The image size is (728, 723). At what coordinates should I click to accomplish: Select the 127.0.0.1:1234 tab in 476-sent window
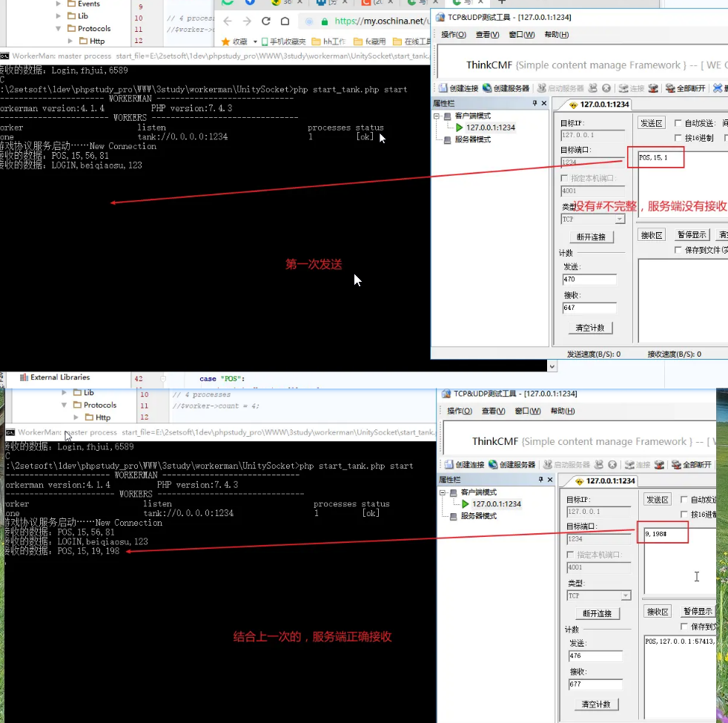605,481
